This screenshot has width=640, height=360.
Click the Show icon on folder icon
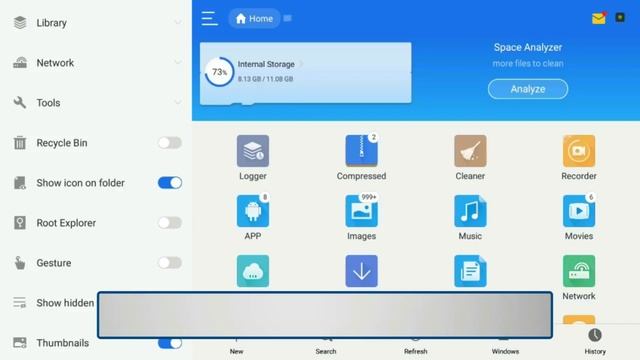click(x=20, y=183)
